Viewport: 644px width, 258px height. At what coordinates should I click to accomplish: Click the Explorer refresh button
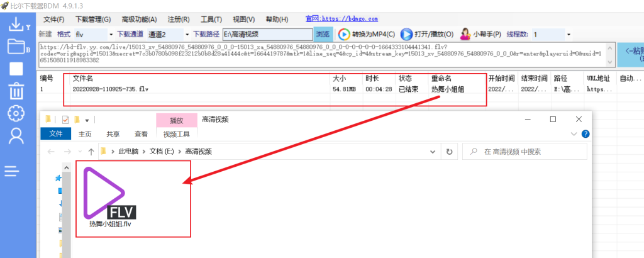click(x=449, y=152)
